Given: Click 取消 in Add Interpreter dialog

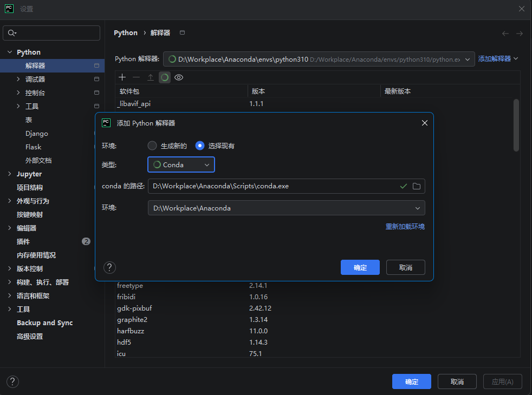Looking at the screenshot, I should click(x=405, y=268).
